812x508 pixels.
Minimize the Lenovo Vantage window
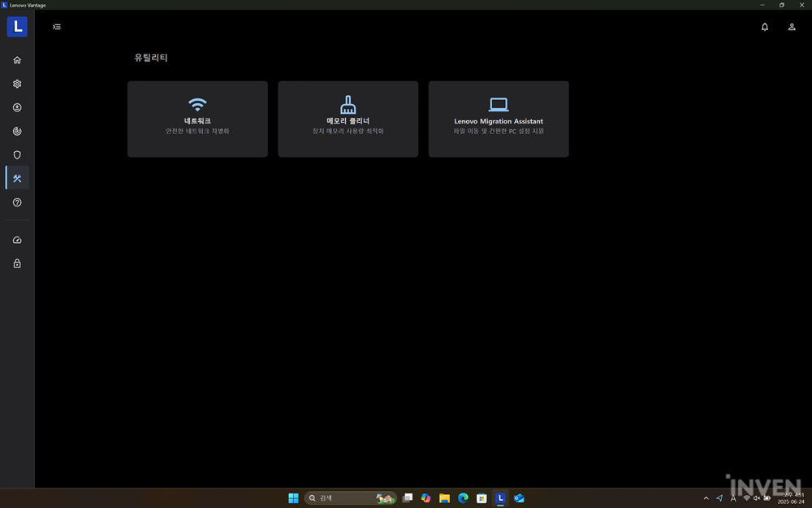762,5
